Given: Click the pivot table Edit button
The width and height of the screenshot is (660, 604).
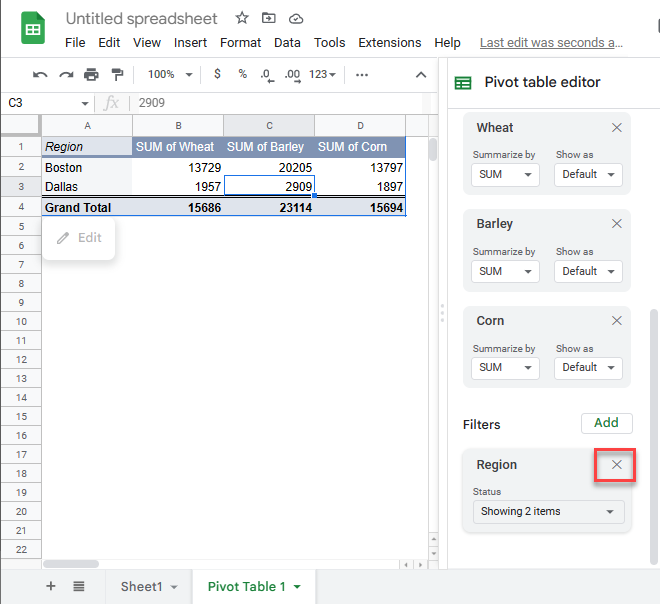Looking at the screenshot, I should (79, 238).
